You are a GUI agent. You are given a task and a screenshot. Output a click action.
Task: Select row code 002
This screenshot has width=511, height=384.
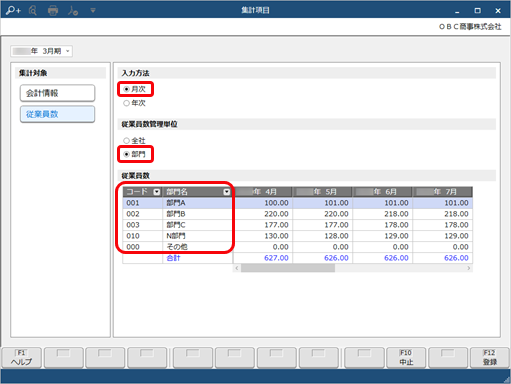pyautogui.click(x=143, y=214)
